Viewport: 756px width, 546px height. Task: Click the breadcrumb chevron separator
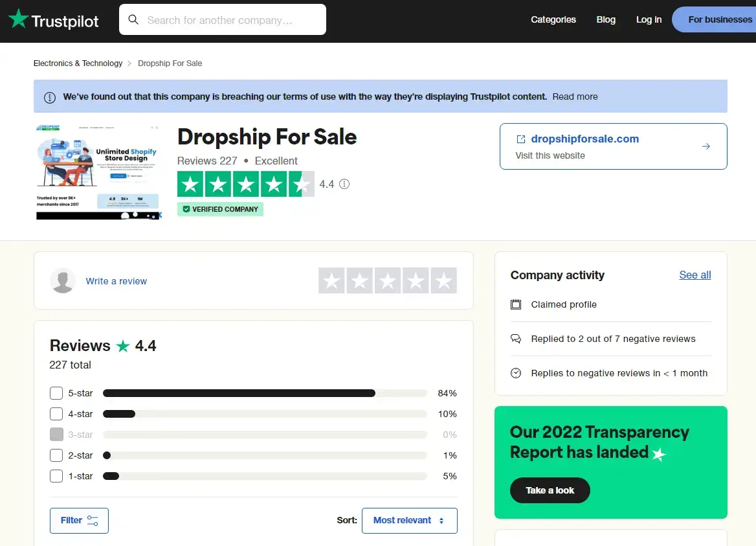pyautogui.click(x=129, y=63)
